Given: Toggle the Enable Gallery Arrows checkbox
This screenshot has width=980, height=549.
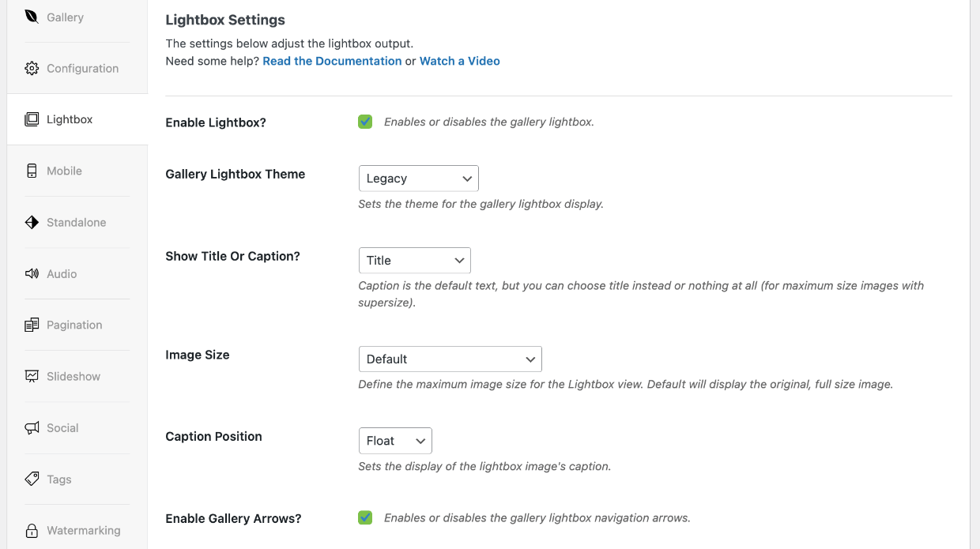Looking at the screenshot, I should tap(365, 517).
